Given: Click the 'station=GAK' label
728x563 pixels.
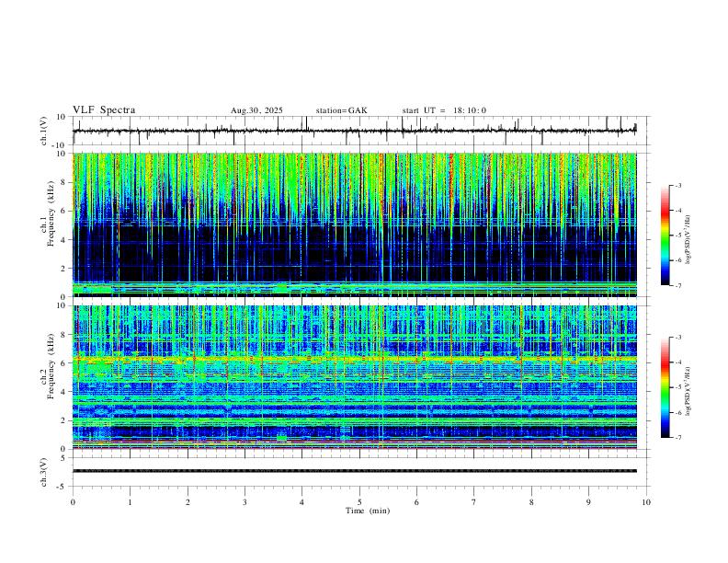Looking at the screenshot, I should coord(342,110).
